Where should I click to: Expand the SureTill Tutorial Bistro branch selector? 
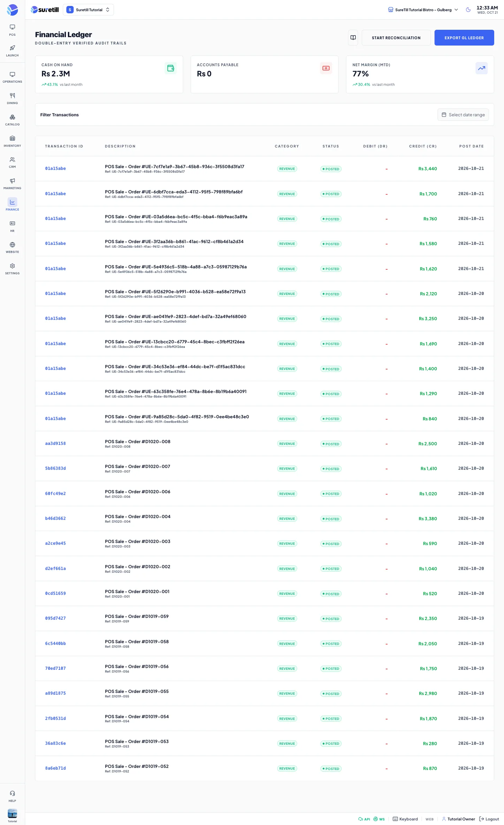tap(423, 10)
